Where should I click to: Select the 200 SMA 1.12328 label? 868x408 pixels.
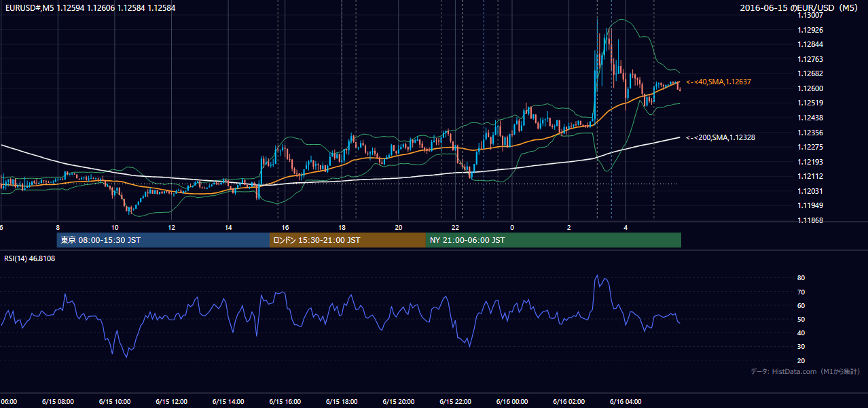click(x=721, y=137)
